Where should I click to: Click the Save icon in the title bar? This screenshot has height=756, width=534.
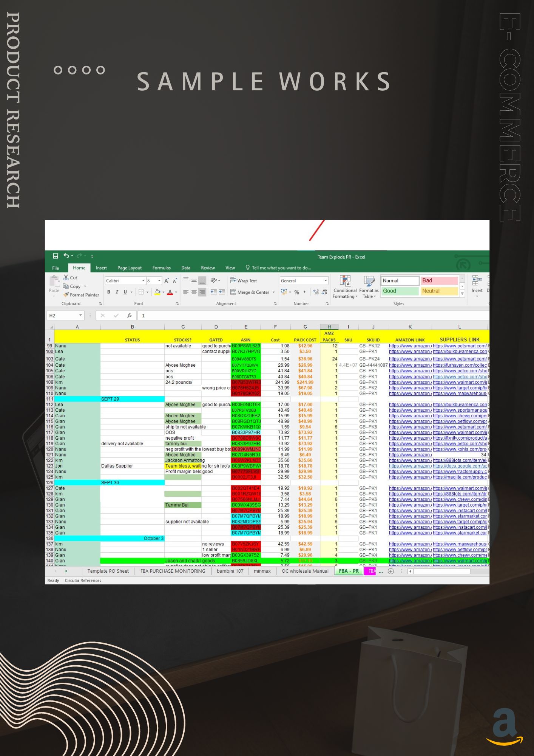click(x=56, y=256)
